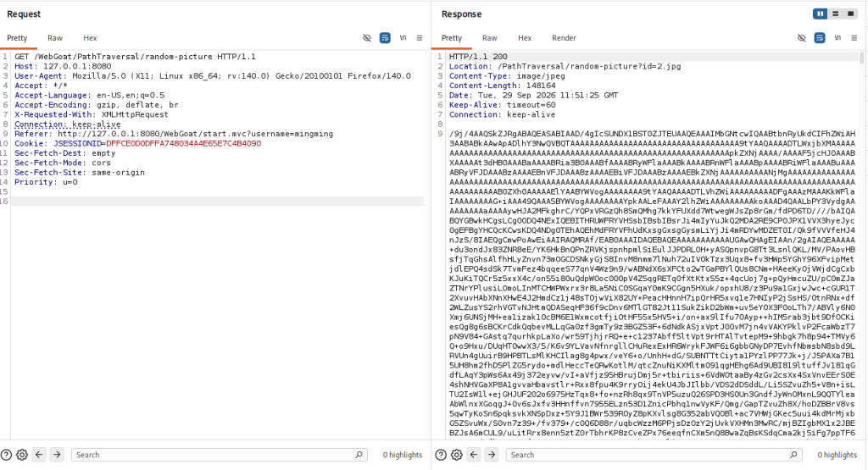The width and height of the screenshot is (868, 470).
Task: Click the User-Agent header line
Action: (x=213, y=75)
